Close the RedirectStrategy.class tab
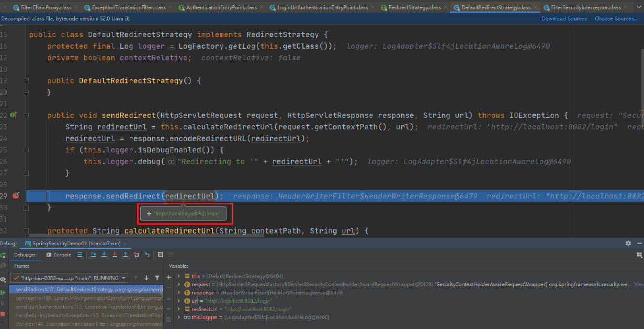The width and height of the screenshot is (644, 329). pos(445,7)
